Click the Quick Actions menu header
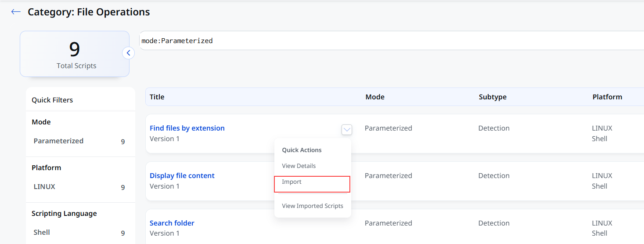644x244 pixels. [x=302, y=150]
